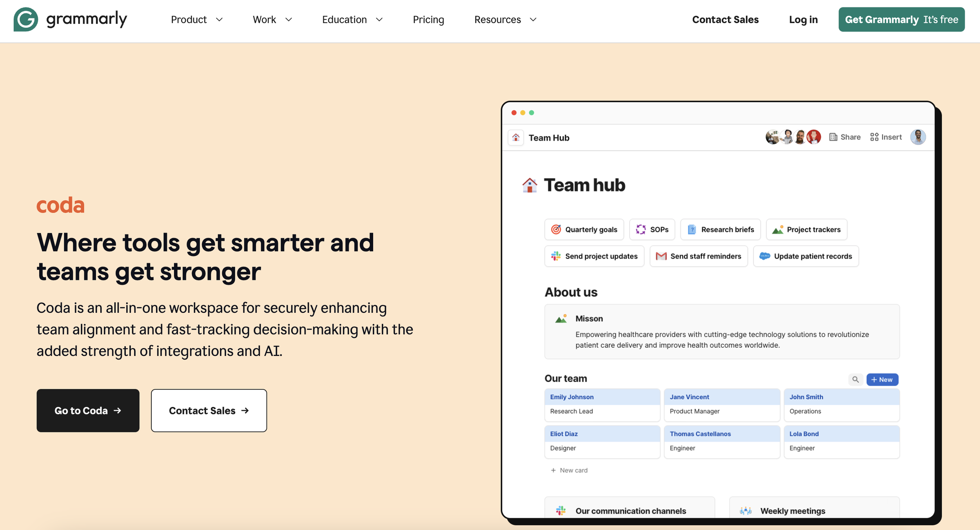Click the Team Hub house icon in toolbar

pos(516,138)
